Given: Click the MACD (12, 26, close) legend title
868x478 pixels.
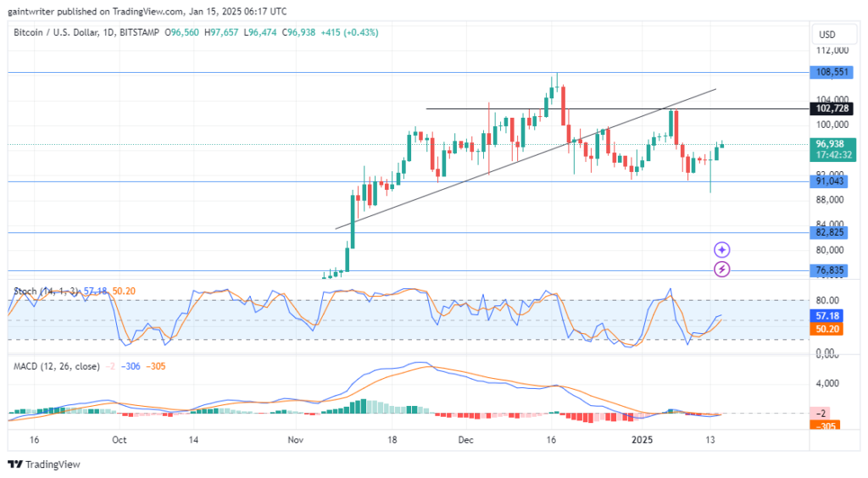Looking at the screenshot, I should pos(57,366).
